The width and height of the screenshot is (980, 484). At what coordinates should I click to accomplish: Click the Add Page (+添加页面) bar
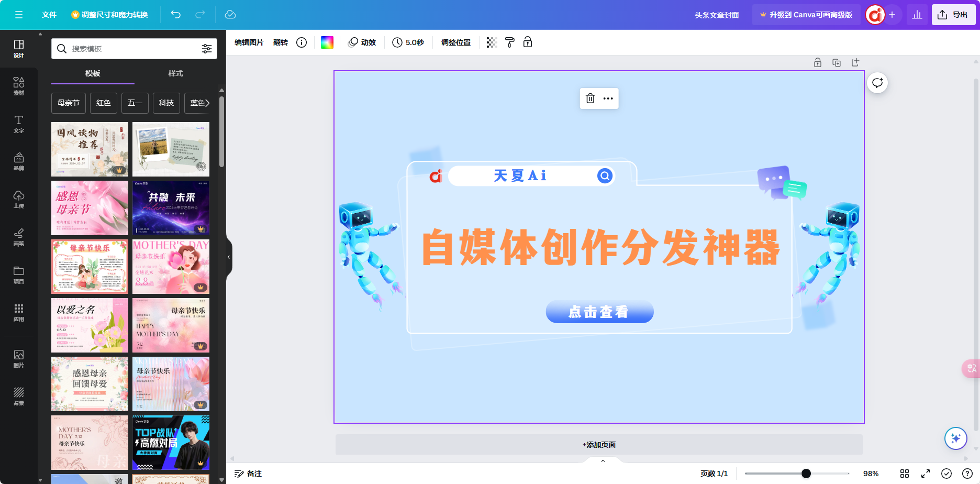click(x=599, y=445)
